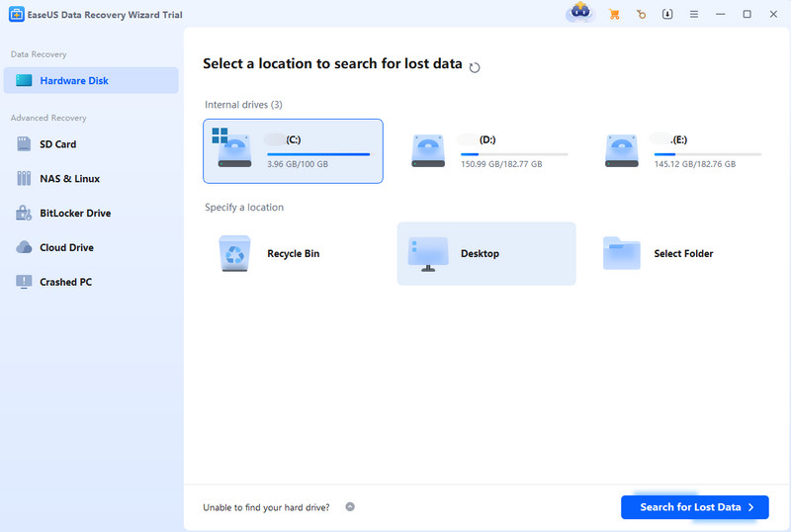Choose the E: drive tile
Viewport: 791px width, 532px height.
point(681,151)
